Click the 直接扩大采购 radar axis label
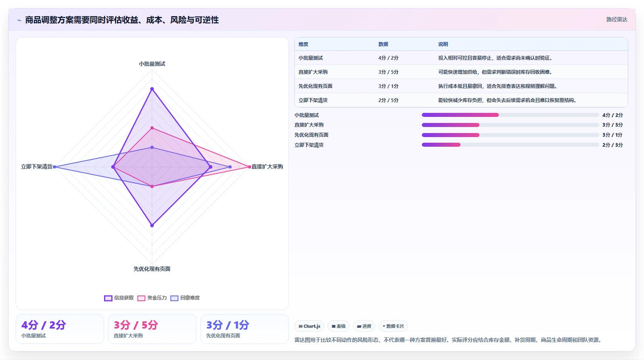This screenshot has height=360, width=644. tap(267, 166)
